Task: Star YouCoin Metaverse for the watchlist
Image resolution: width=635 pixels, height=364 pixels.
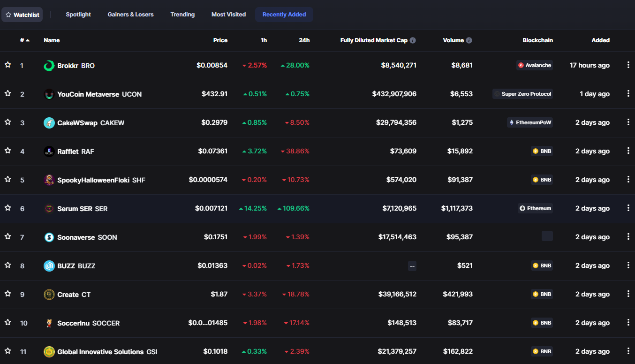Action: click(8, 93)
